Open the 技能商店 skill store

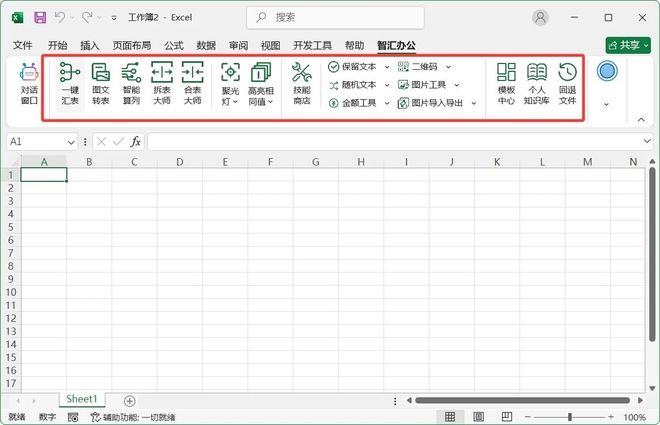pos(302,83)
